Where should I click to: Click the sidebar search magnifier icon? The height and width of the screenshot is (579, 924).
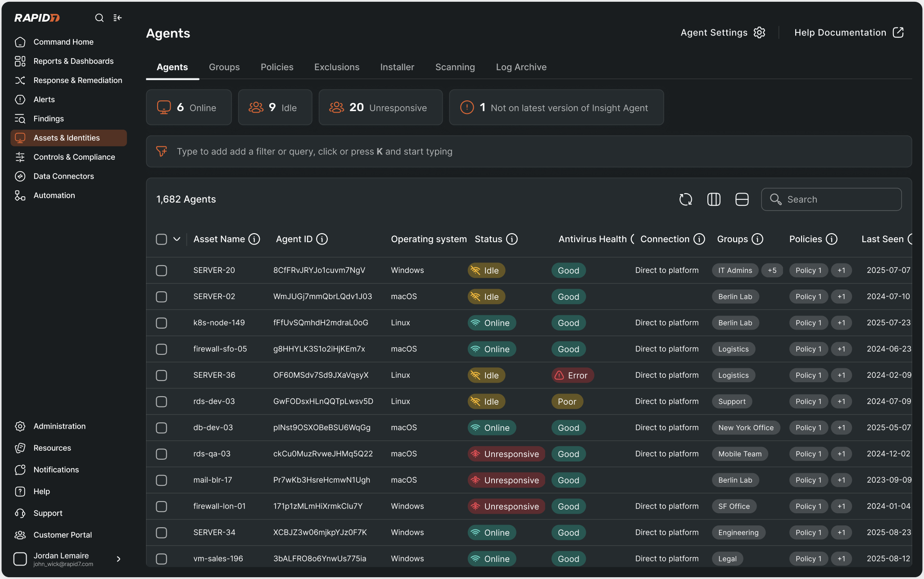pos(99,18)
